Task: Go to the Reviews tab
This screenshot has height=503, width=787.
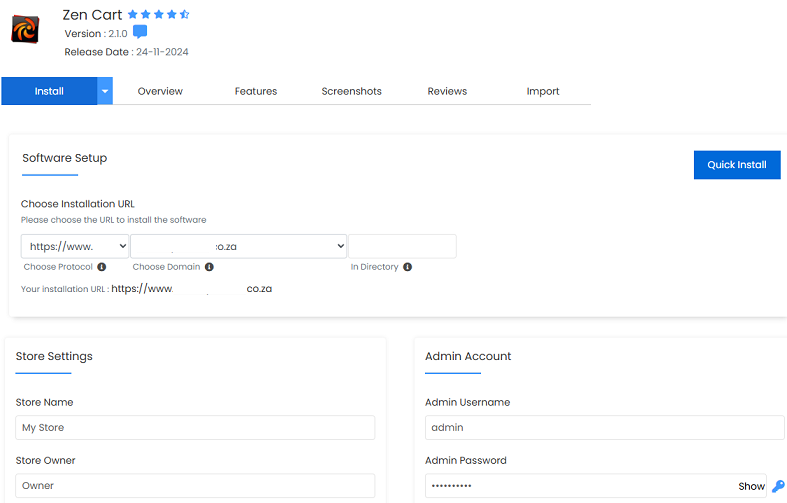Action: [447, 91]
